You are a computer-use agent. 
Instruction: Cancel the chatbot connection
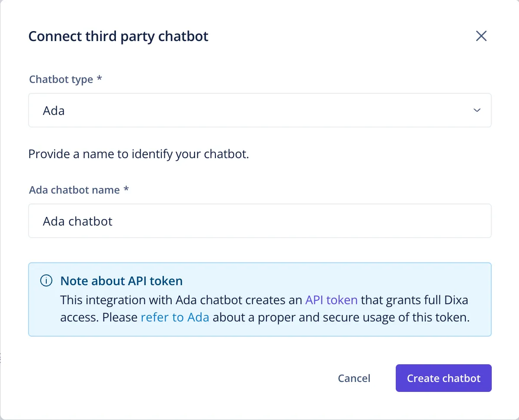[354, 378]
